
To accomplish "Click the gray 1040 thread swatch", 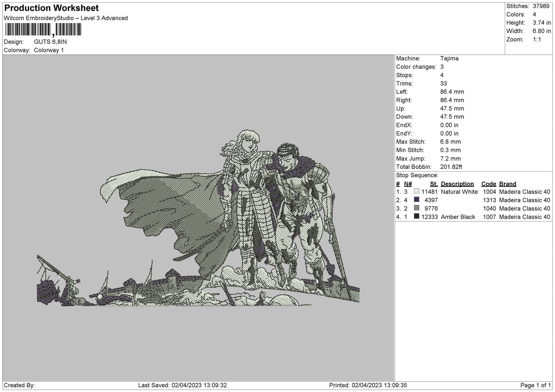I will [x=416, y=208].
